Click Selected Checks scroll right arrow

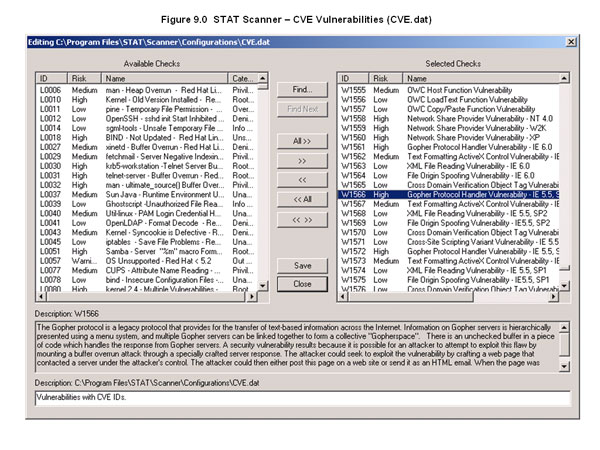(554, 297)
